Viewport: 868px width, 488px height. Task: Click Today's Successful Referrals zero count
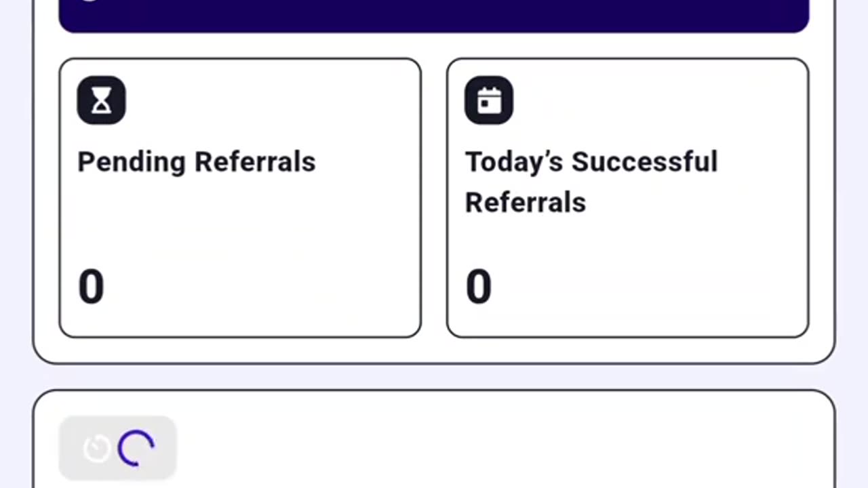pos(479,287)
